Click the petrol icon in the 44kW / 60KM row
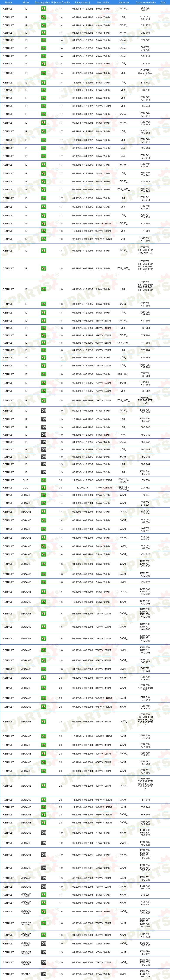The width and height of the screenshot is (170, 980). (43, 73)
